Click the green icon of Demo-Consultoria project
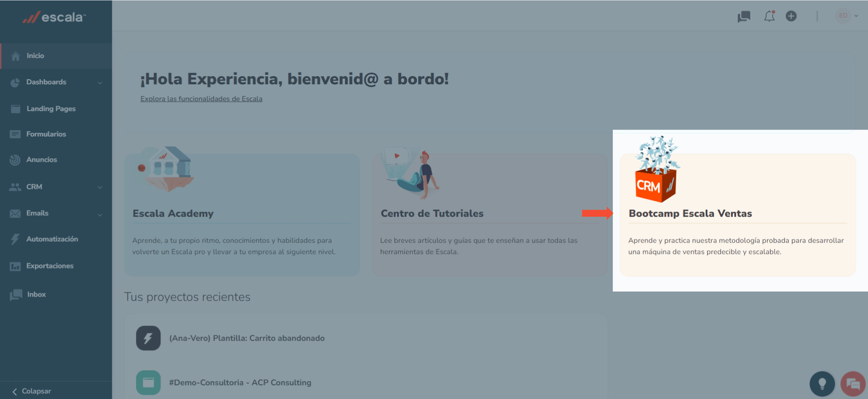868x399 pixels. [x=148, y=383]
